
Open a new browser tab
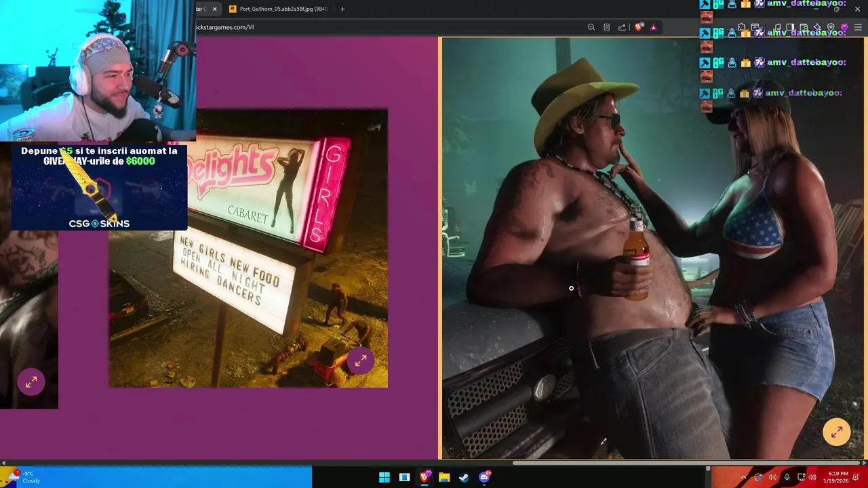[342, 9]
